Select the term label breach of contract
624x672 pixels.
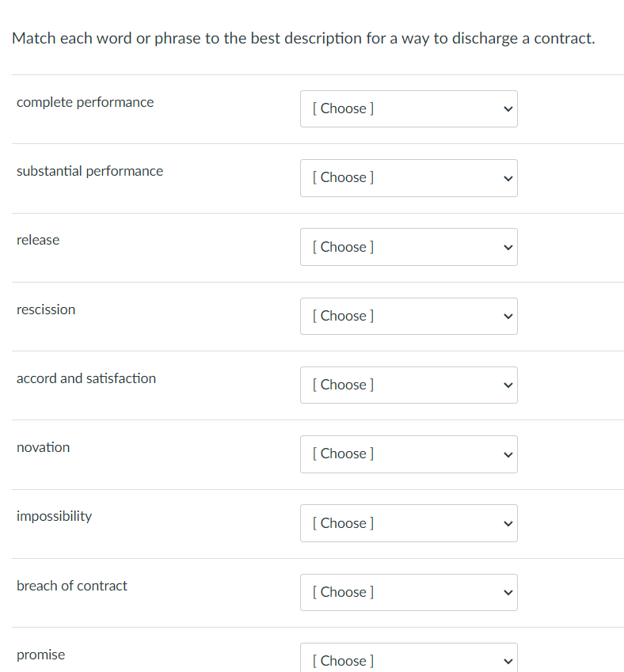point(71,586)
